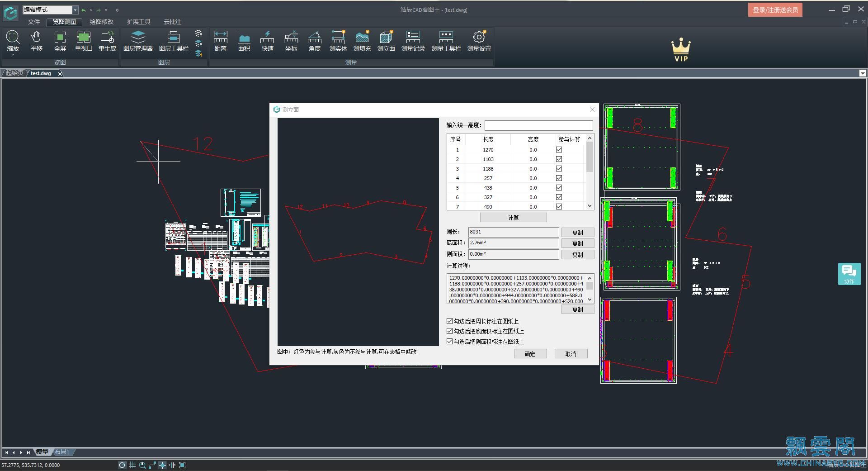The image size is (868, 471).
Task: Click the 计算 calculate button
Action: tap(513, 218)
